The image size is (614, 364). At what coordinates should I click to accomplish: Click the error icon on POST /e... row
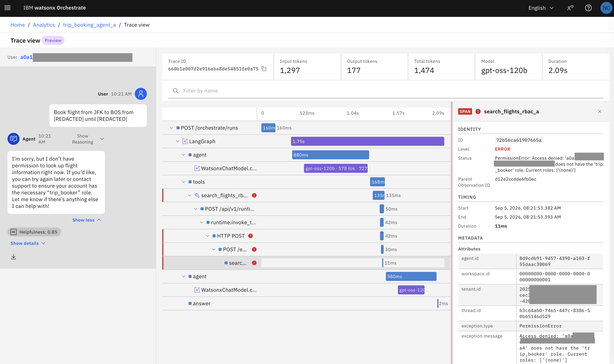tap(254, 249)
